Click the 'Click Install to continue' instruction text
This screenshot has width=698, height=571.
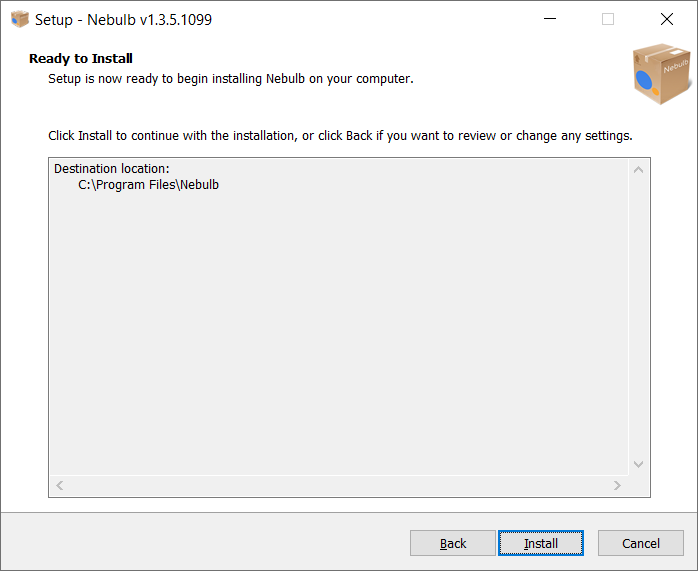(340, 136)
